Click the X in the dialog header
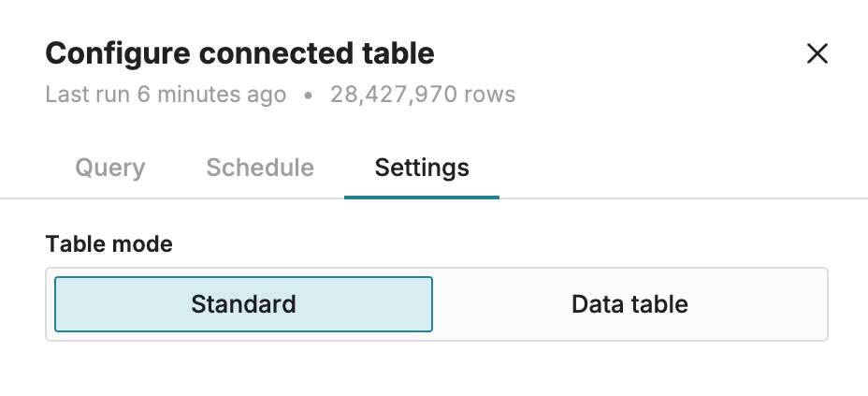The height and width of the screenshot is (396, 868). click(817, 53)
